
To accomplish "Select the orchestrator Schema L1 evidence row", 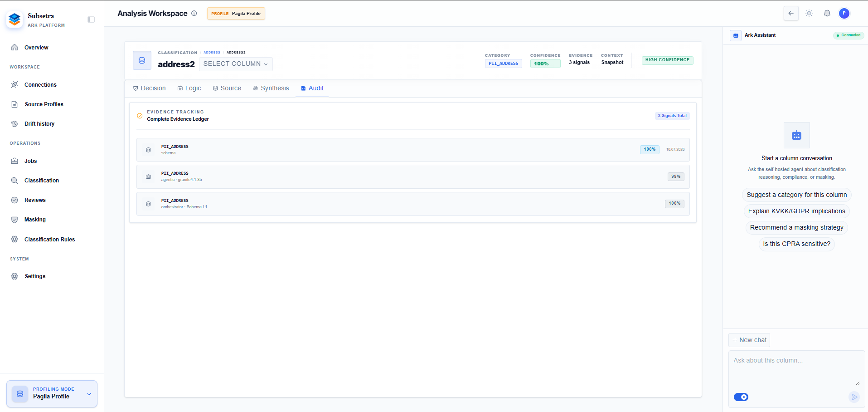I will (x=413, y=204).
